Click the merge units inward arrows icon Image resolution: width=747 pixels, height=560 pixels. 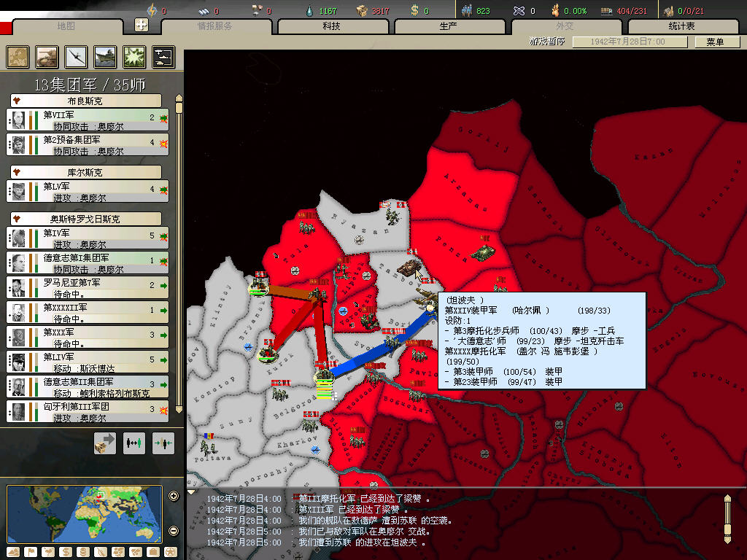click(163, 443)
